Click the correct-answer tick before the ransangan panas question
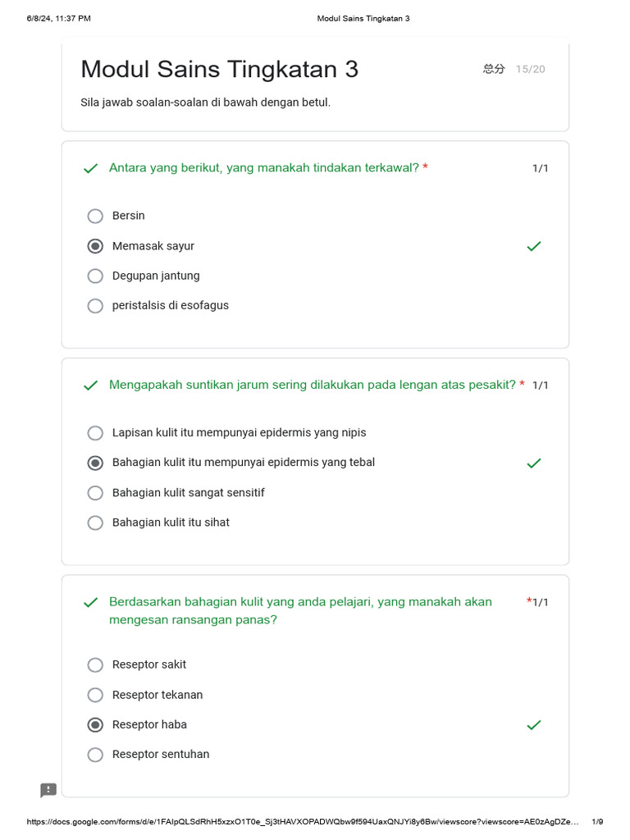Viewport: 630px width, 840px height. 91,603
